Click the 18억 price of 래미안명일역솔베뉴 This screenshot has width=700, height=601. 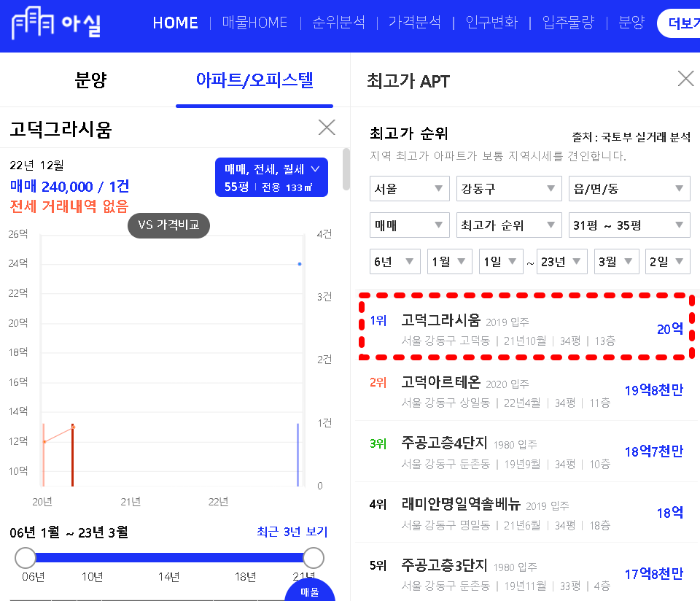coord(670,513)
